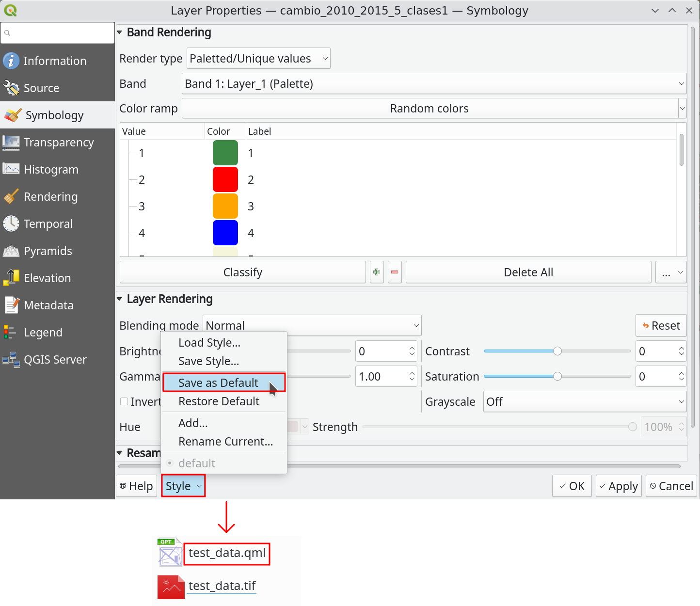
Task: Click the Apply button
Action: click(619, 486)
